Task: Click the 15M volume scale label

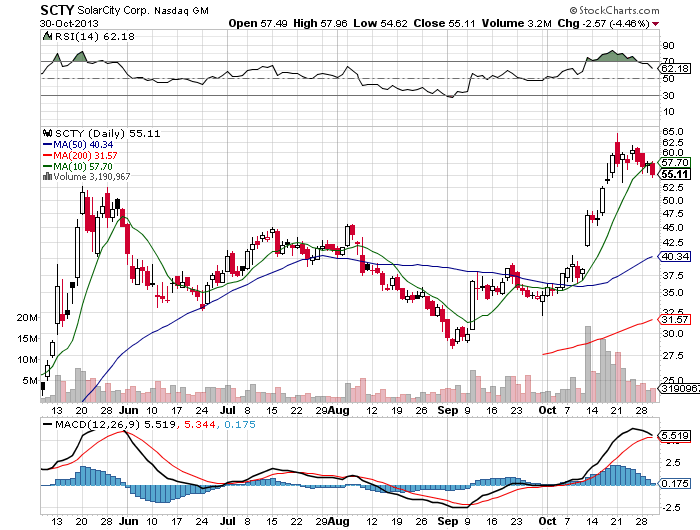Action: pos(27,338)
